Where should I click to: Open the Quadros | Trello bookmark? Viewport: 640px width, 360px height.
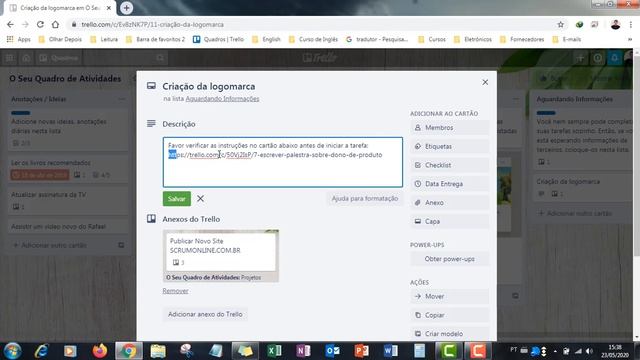[x=218, y=39]
